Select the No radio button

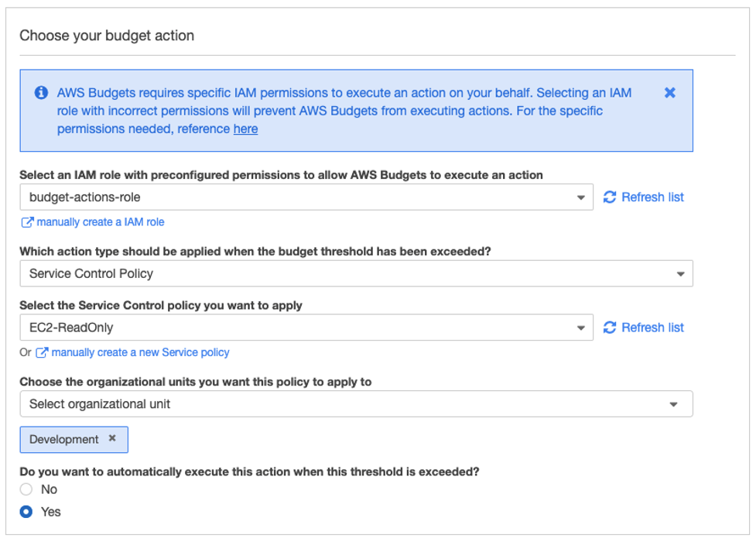[x=26, y=489]
